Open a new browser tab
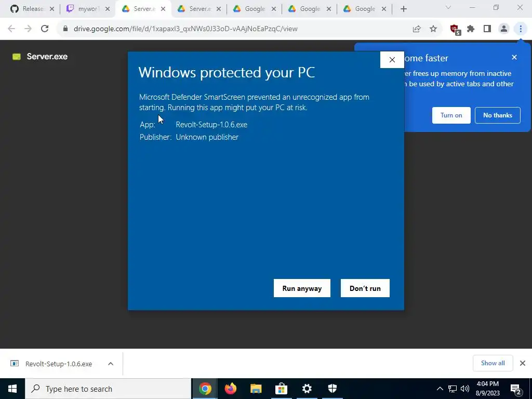 pos(403,9)
